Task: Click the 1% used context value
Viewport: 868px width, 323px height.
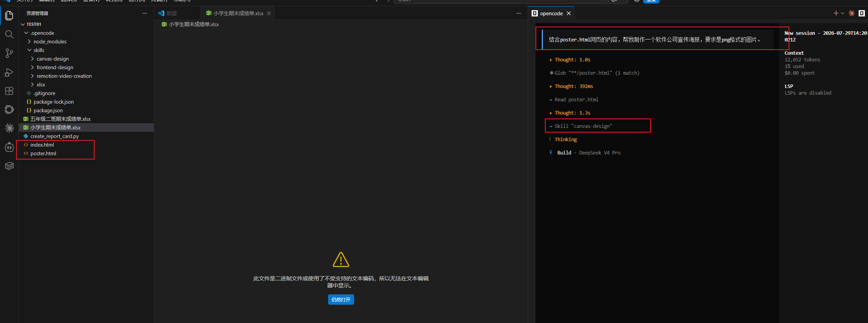Action: [x=794, y=66]
